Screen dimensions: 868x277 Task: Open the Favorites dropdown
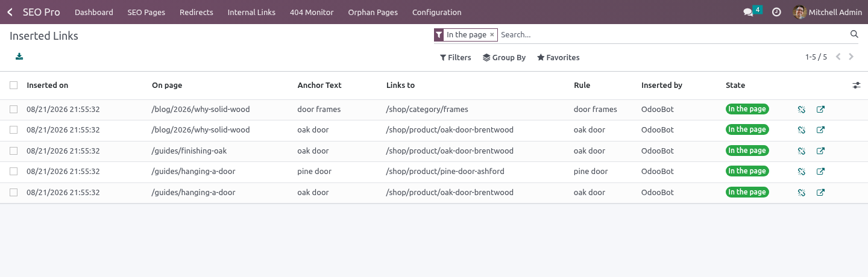[x=558, y=57]
